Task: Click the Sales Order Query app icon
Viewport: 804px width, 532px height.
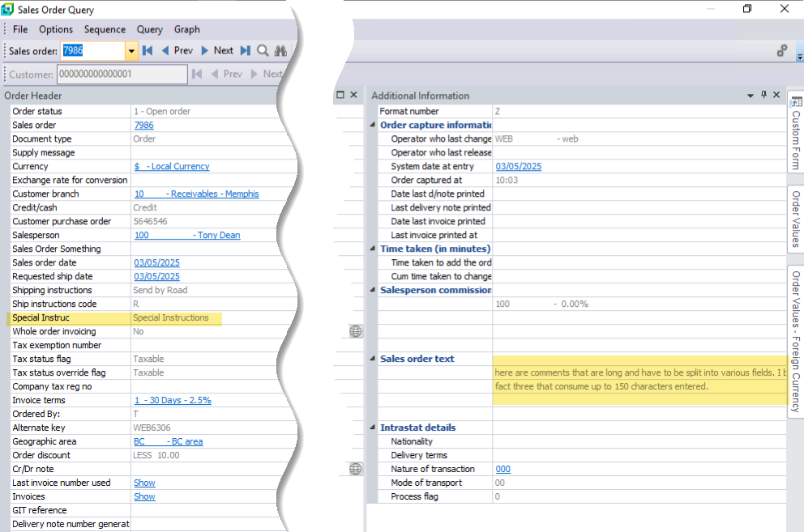Action: tap(7, 9)
